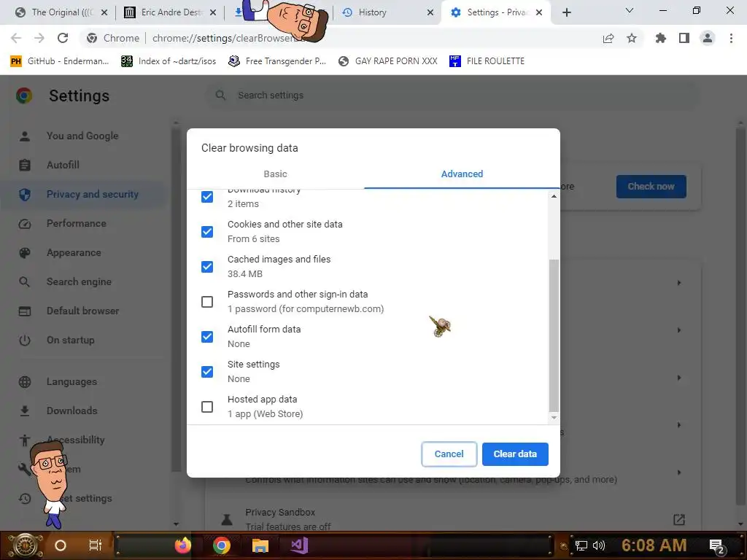747x560 pixels.
Task: Click the sidebar scroll-down arrow
Action: pyautogui.click(x=176, y=524)
